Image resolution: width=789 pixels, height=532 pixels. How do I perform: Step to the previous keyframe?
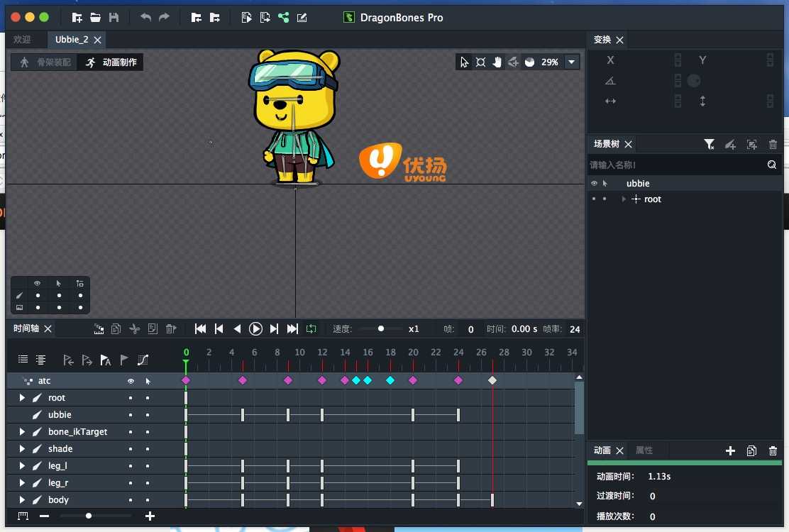[219, 329]
